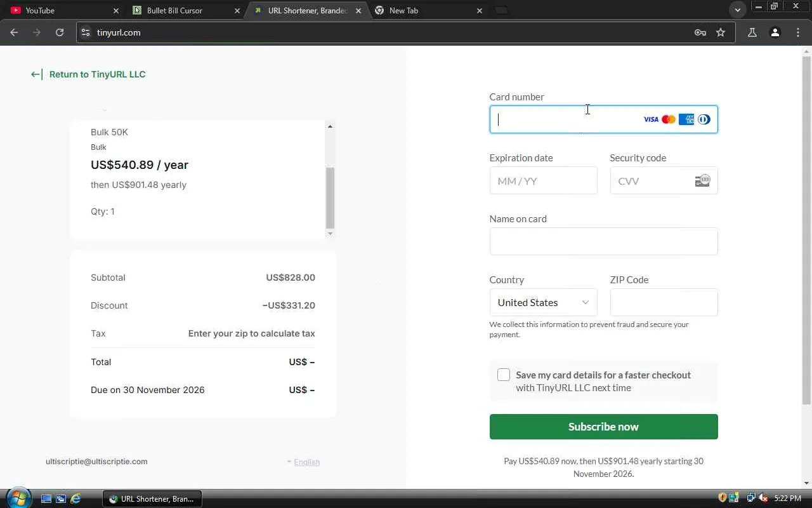View site information icon beside tinyurl.com
The width and height of the screenshot is (812, 508).
click(x=86, y=32)
